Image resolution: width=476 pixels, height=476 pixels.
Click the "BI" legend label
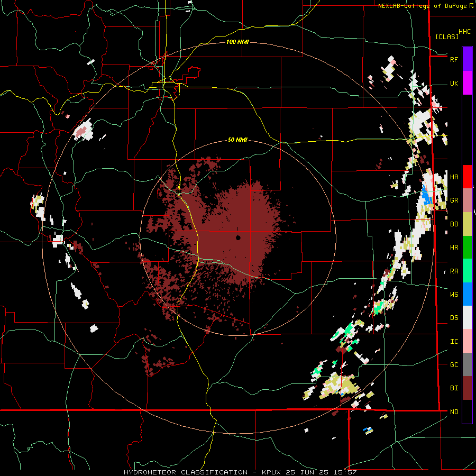click(x=454, y=388)
